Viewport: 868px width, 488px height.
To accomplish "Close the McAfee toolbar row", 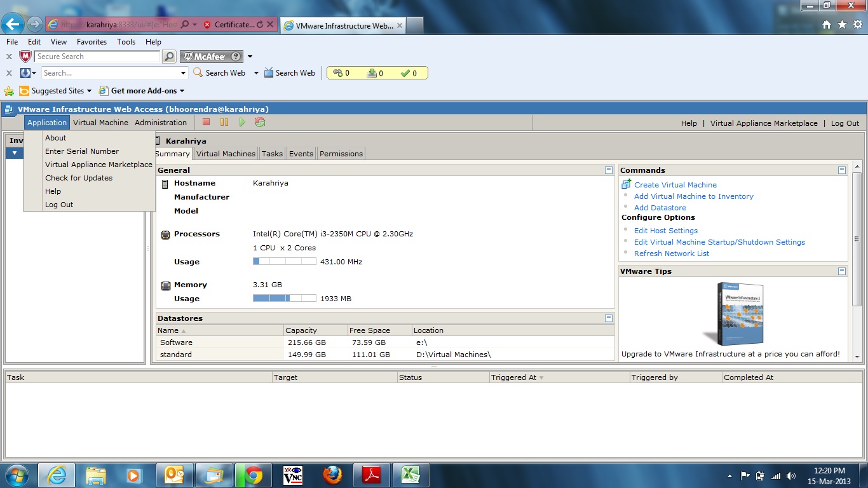I will [9, 57].
